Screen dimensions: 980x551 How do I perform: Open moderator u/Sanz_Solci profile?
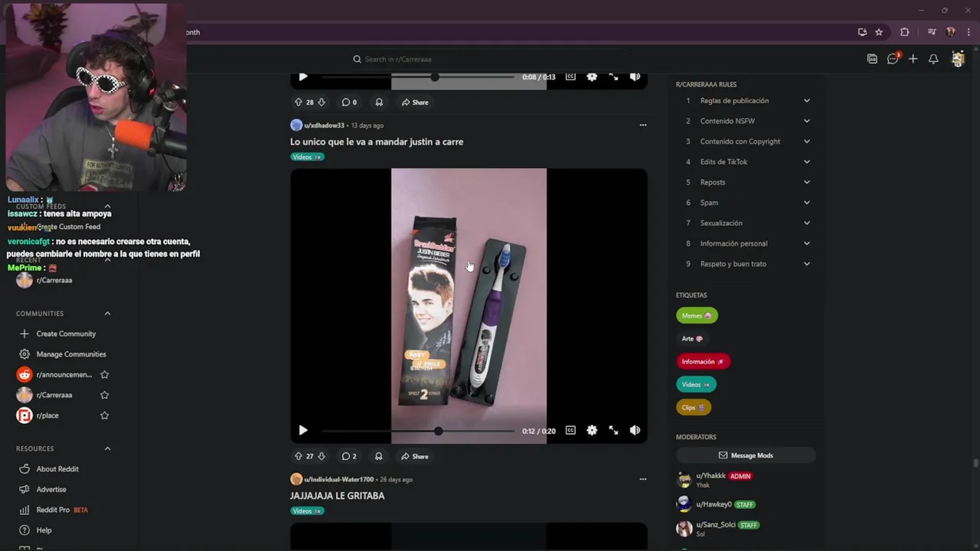716,525
